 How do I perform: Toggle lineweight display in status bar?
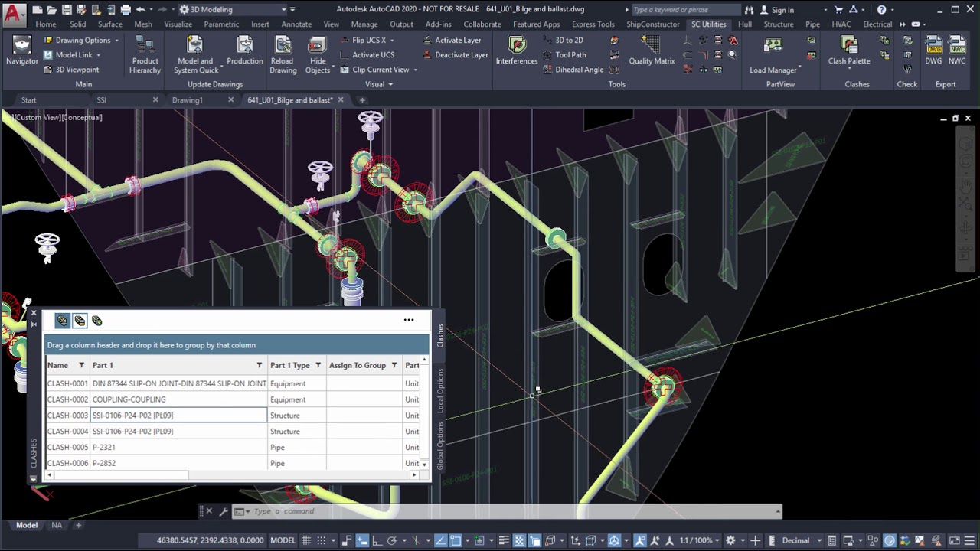click(x=503, y=540)
